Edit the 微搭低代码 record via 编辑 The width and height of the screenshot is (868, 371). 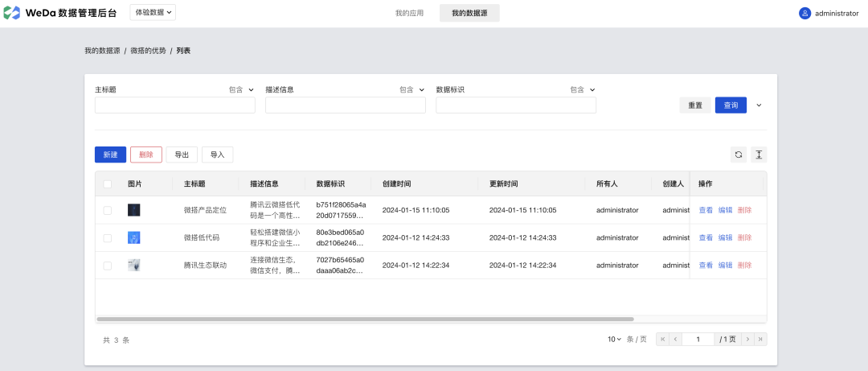pyautogui.click(x=725, y=237)
